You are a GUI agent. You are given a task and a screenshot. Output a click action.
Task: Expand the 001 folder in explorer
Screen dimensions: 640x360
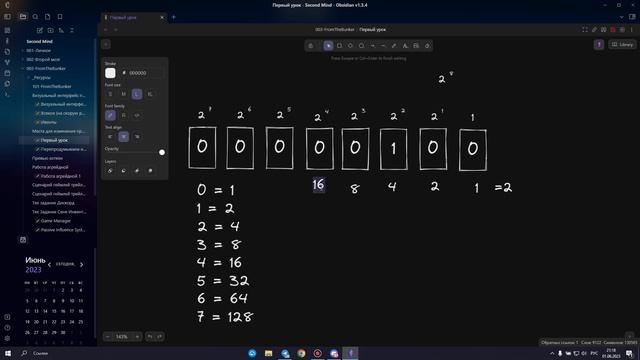[x=38, y=51]
